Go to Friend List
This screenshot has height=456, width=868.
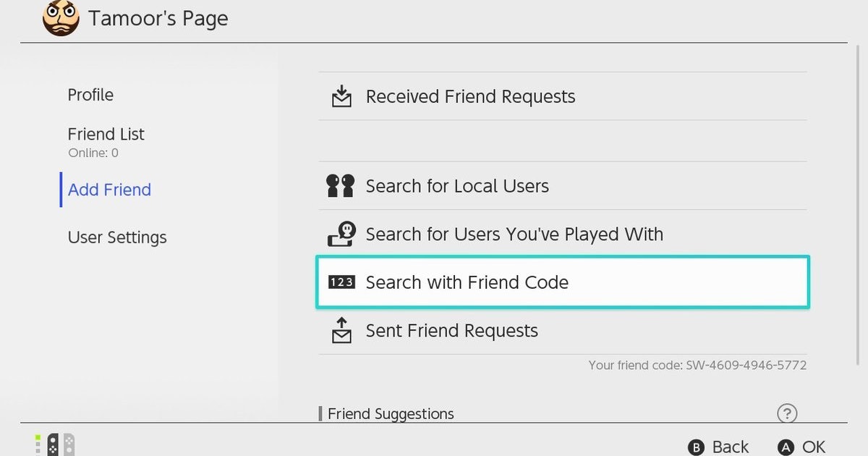pos(106,135)
